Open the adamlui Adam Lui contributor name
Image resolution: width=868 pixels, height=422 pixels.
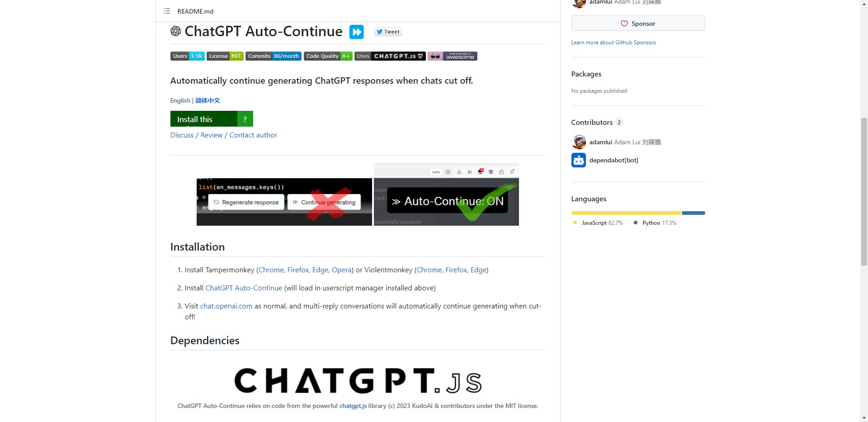pos(625,142)
